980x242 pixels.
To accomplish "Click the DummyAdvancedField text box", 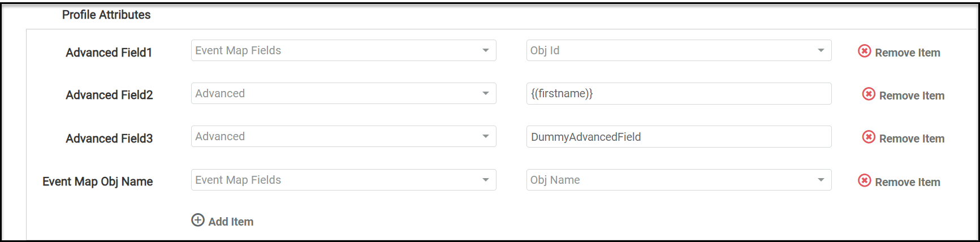I will [x=679, y=137].
